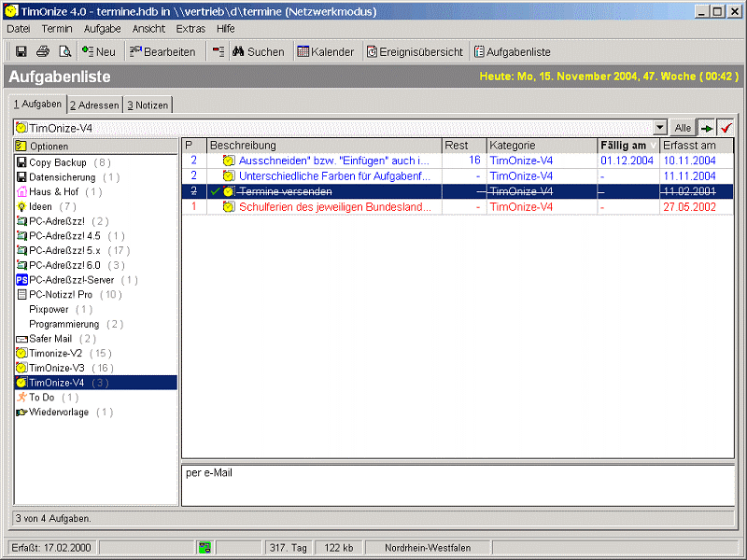Viewport: 747px width, 560px height.
Task: Select Datensicherung category
Action: [95, 177]
